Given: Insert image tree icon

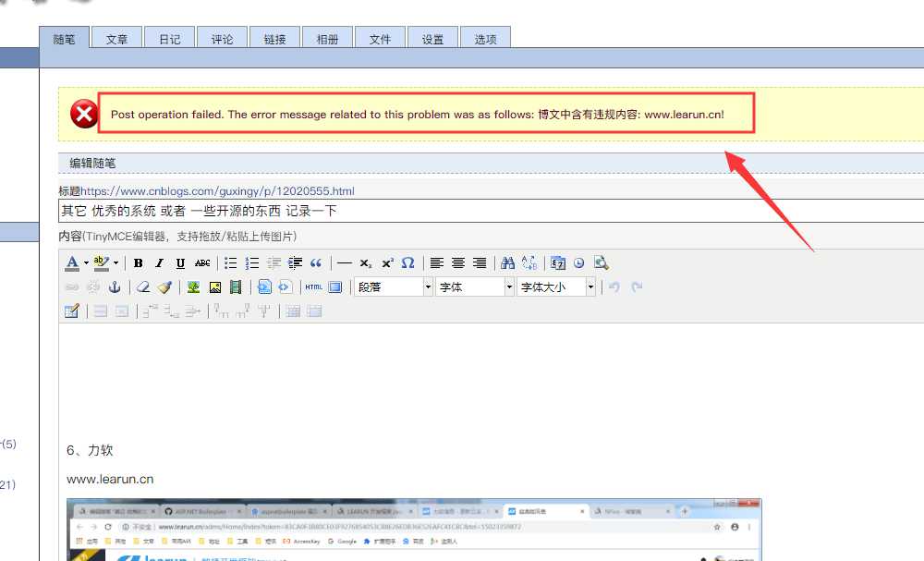Looking at the screenshot, I should click(193, 287).
